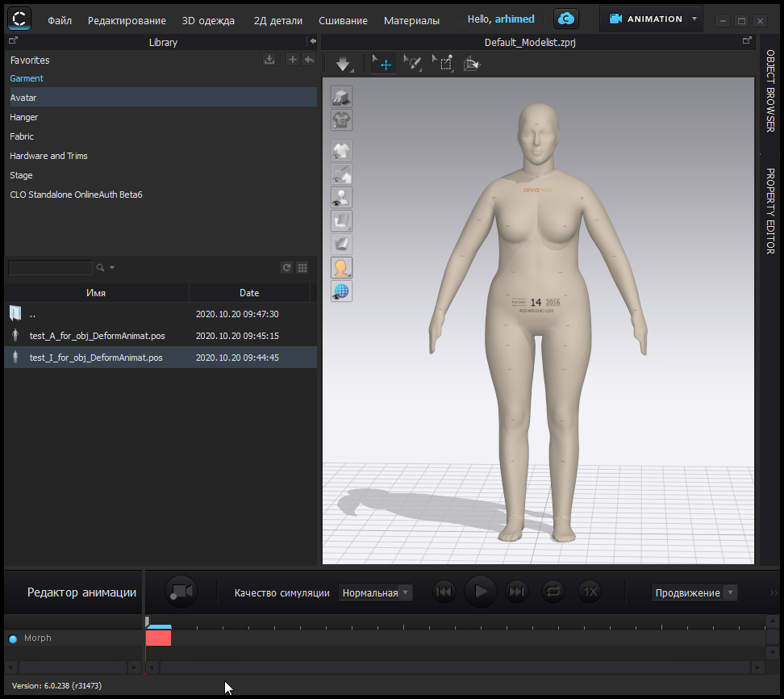This screenshot has width=784, height=699.
Task: Toggle the globe environment visibility icon
Action: coord(342,291)
